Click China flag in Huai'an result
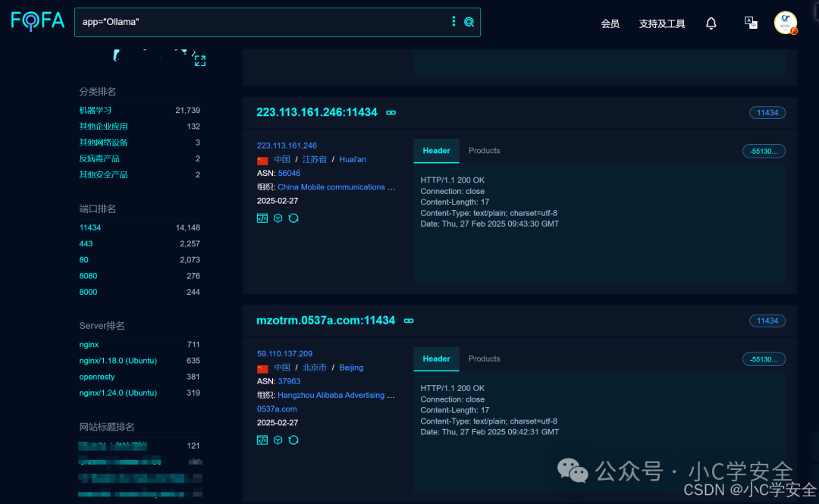 coord(262,160)
